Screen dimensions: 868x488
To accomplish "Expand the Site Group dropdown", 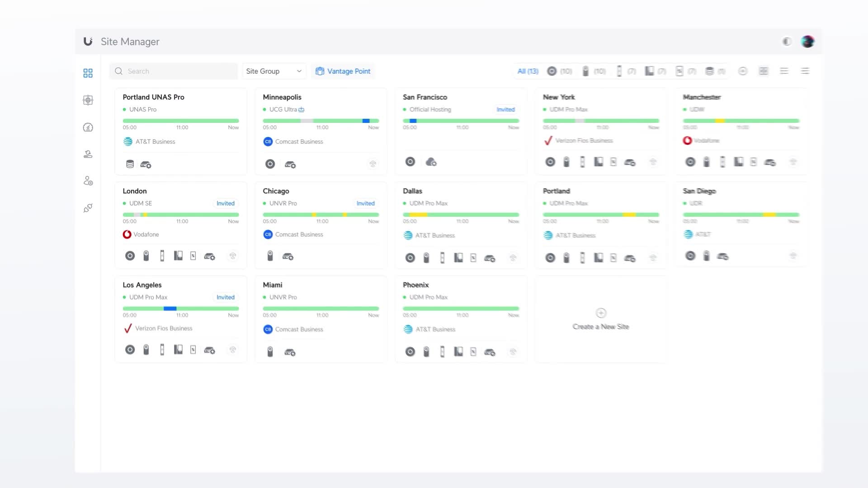I will point(274,71).
